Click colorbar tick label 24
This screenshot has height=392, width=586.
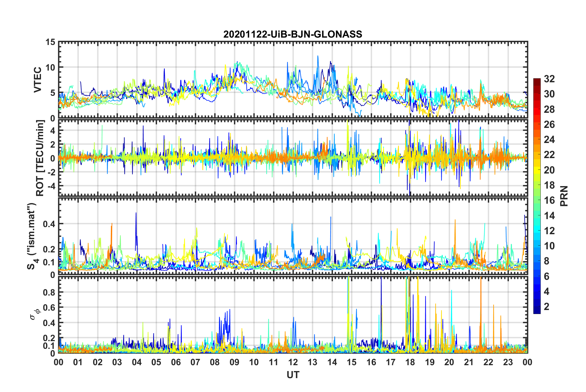click(549, 140)
